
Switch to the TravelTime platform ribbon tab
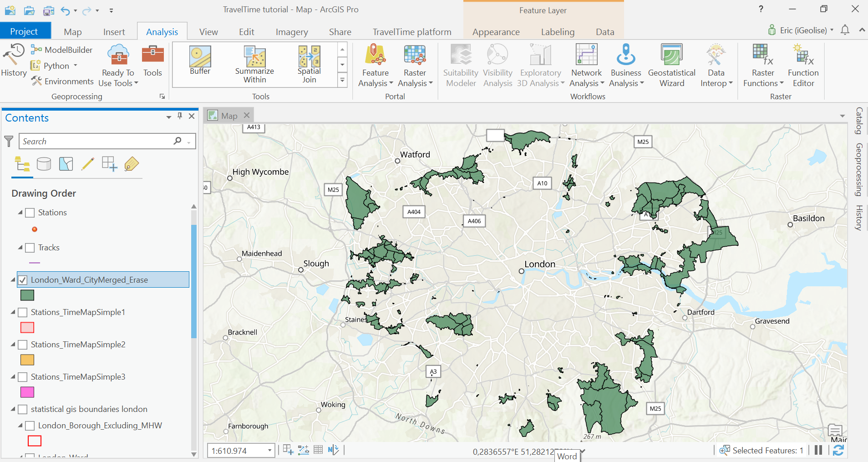click(x=411, y=31)
